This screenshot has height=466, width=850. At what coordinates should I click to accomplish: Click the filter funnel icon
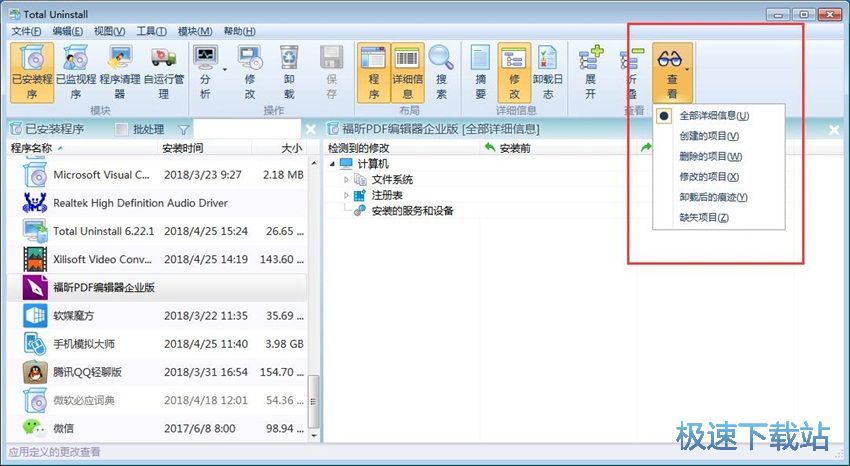click(x=184, y=130)
